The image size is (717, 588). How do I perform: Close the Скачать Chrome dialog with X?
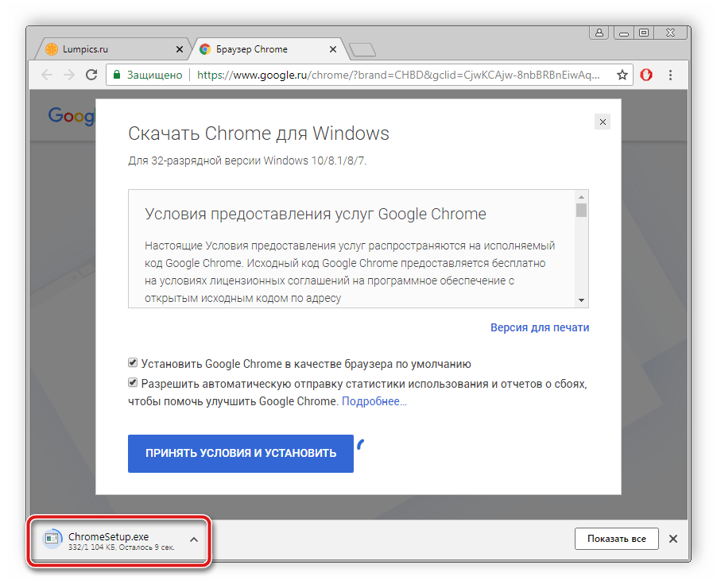603,122
